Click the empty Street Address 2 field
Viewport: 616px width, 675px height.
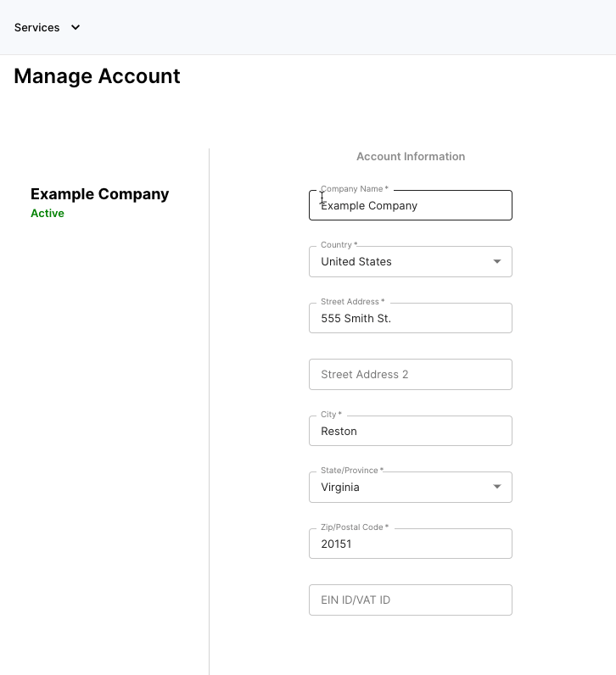point(411,375)
